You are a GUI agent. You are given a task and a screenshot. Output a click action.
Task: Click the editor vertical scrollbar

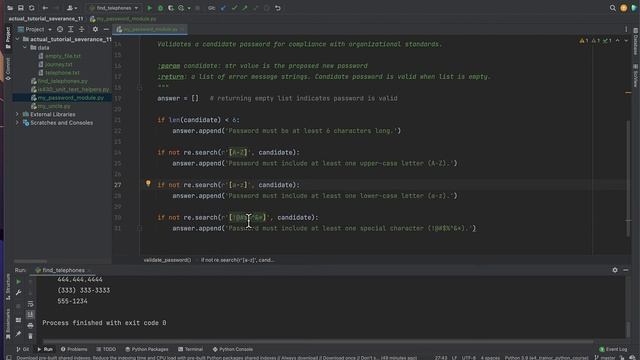629,179
